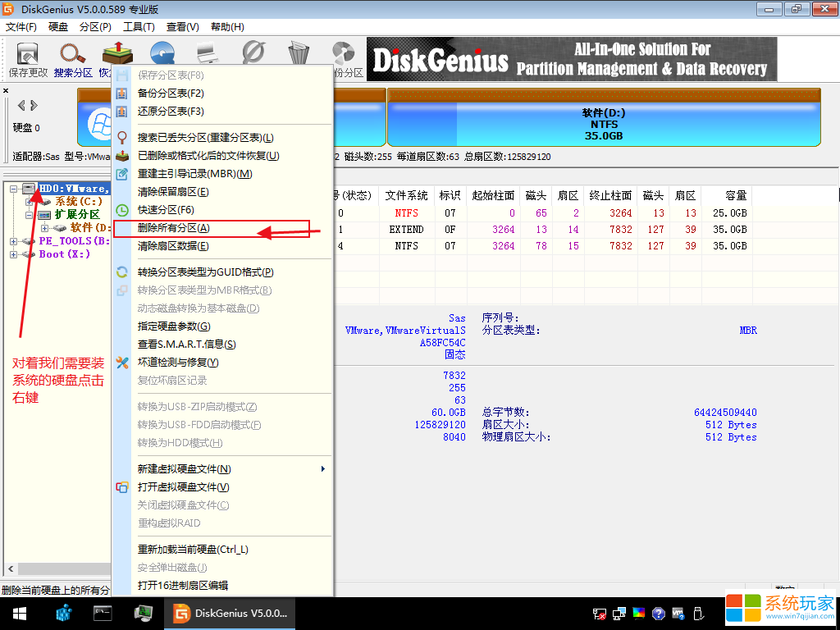840x630 pixels.
Task: Collapse the 扩展分区 tree node
Action: (30, 215)
